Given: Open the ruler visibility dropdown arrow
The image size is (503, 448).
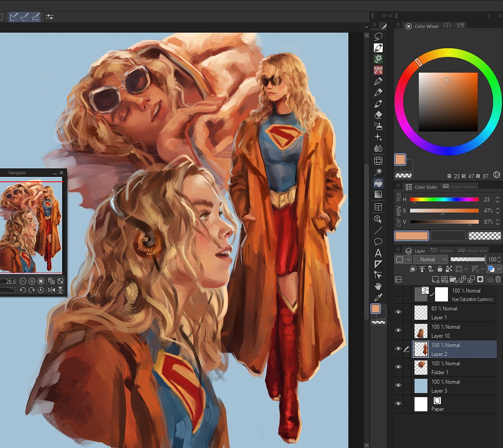Looking at the screenshot, I should coord(482,269).
